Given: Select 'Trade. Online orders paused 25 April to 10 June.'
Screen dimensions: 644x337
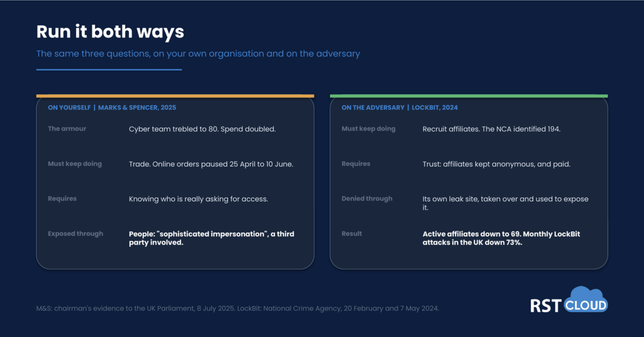Looking at the screenshot, I should pyautogui.click(x=211, y=164).
